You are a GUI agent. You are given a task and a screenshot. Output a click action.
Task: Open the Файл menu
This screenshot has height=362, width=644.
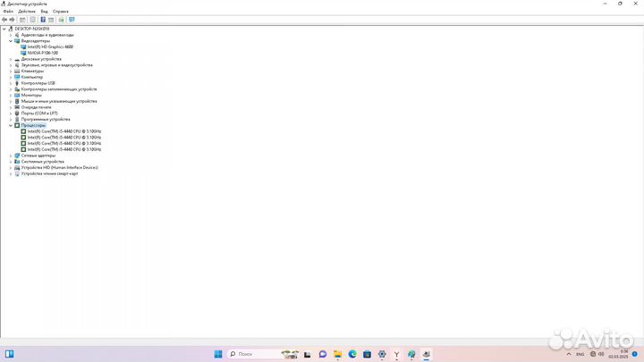tap(7, 11)
